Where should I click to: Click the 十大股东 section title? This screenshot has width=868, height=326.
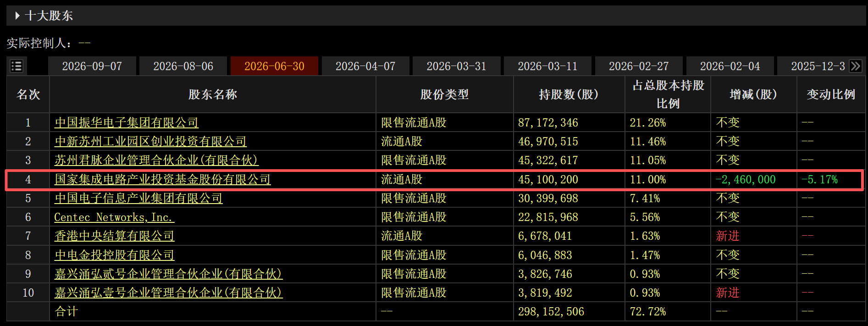(49, 16)
